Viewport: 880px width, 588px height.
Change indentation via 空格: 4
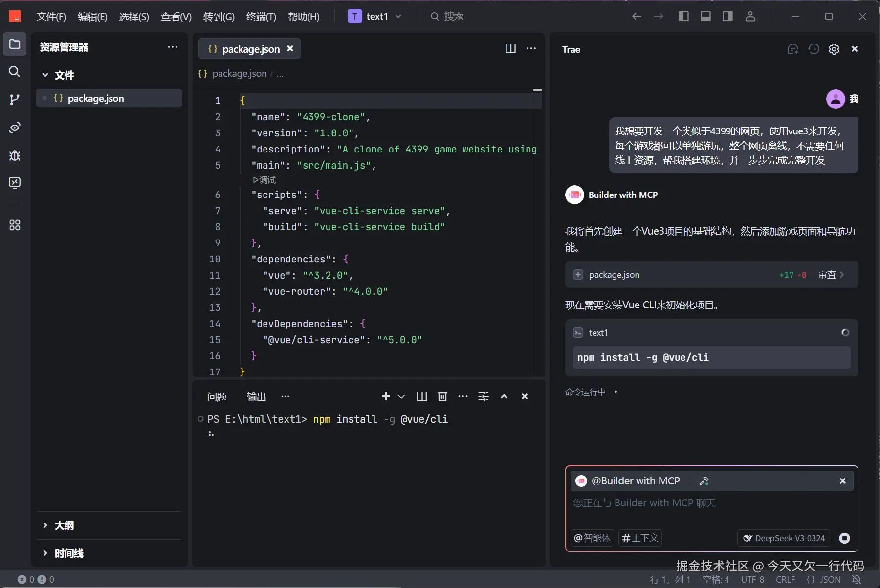pyautogui.click(x=716, y=579)
